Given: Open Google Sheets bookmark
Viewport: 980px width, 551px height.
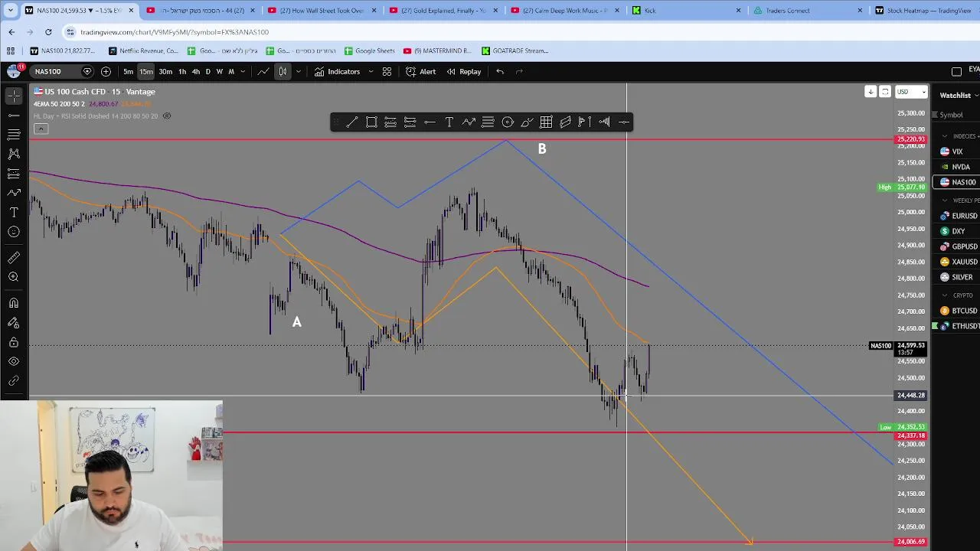Looking at the screenshot, I should (x=370, y=51).
